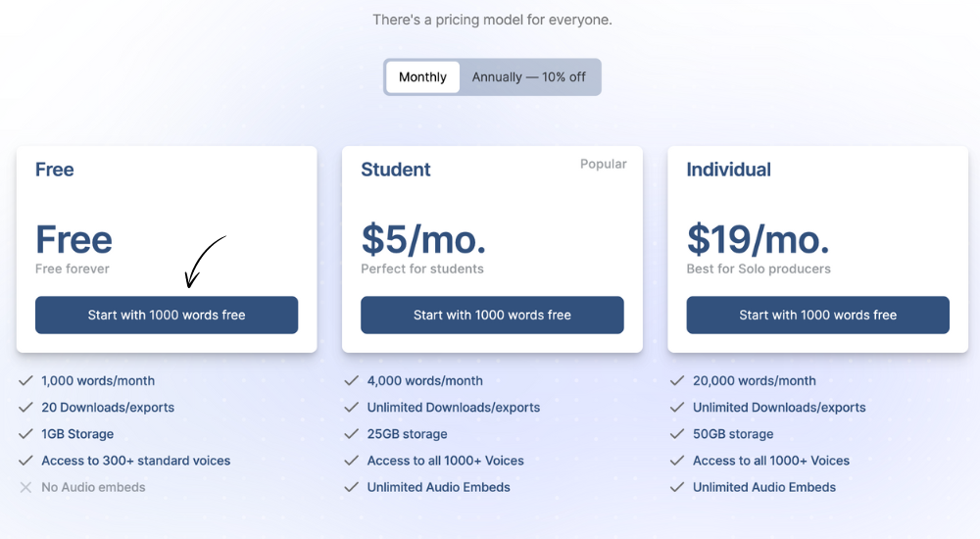
Task: Click the hand-drawn arrow on Free card
Action: (205, 262)
